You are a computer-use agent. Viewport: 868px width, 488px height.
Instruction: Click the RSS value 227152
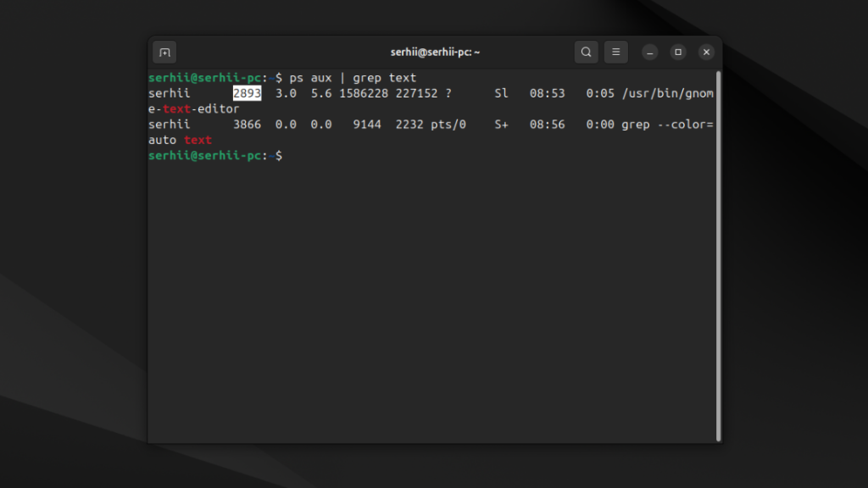click(416, 93)
